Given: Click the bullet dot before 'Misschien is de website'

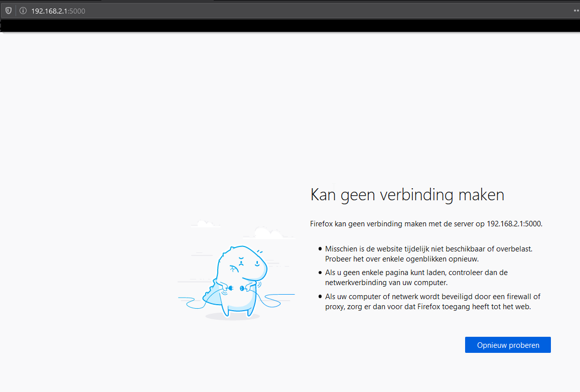Looking at the screenshot, I should pos(320,249).
